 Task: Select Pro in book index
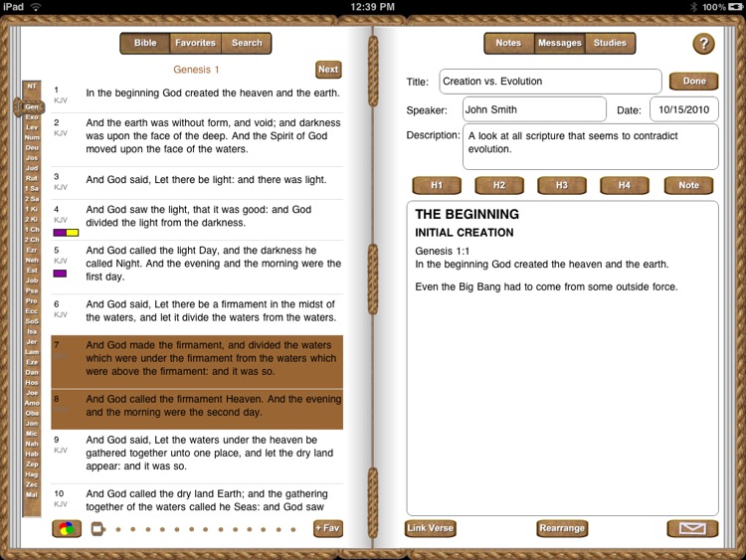pyautogui.click(x=32, y=301)
